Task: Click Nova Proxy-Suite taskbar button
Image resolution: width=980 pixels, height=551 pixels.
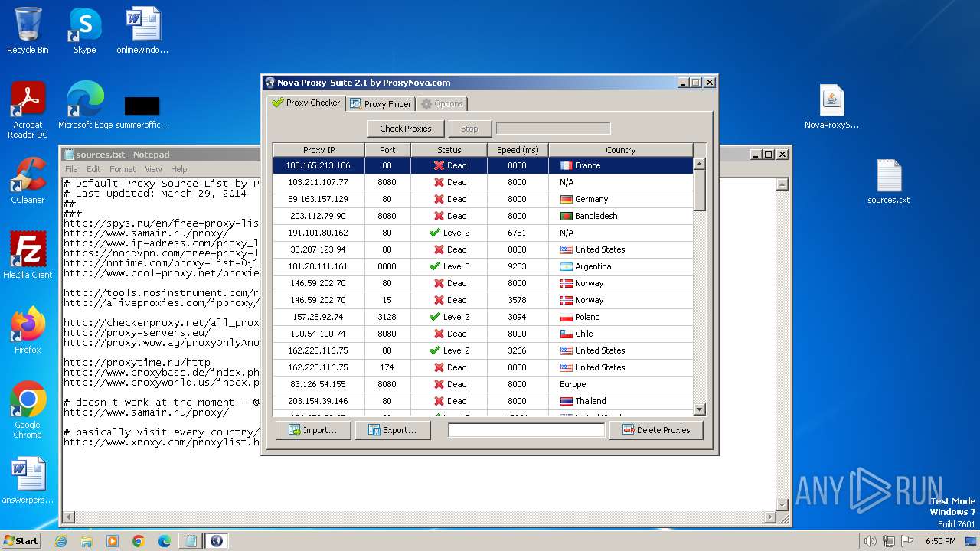Action: coord(216,541)
